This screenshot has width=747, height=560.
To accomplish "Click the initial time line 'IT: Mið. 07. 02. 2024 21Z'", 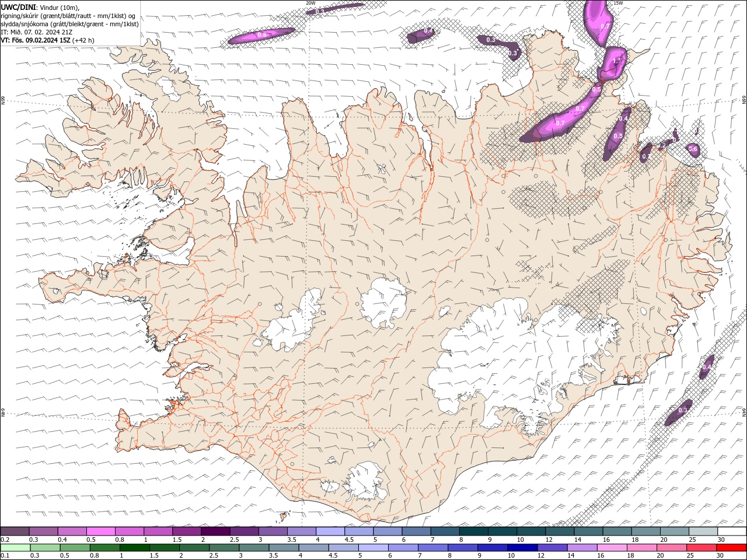I will click(x=37, y=32).
